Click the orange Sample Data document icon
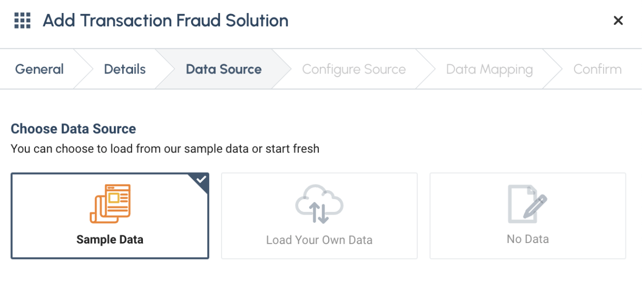Screen dimensions: 644x284 110,204
